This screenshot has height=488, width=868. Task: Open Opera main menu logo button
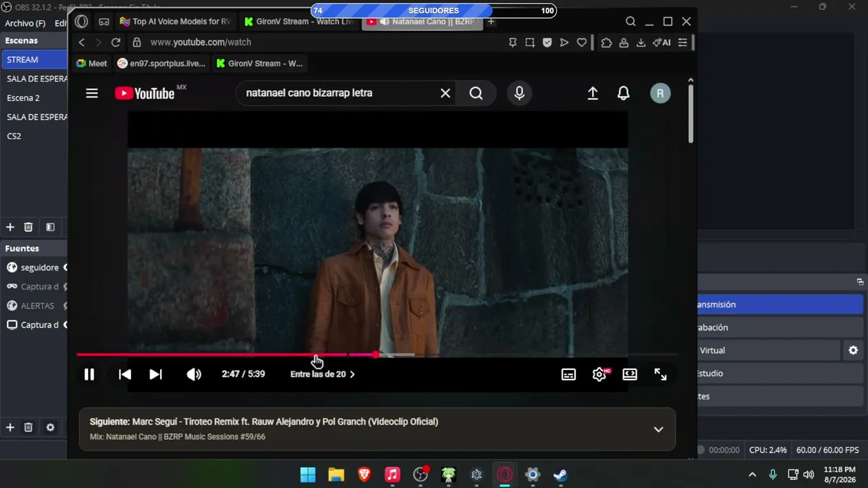click(x=81, y=22)
